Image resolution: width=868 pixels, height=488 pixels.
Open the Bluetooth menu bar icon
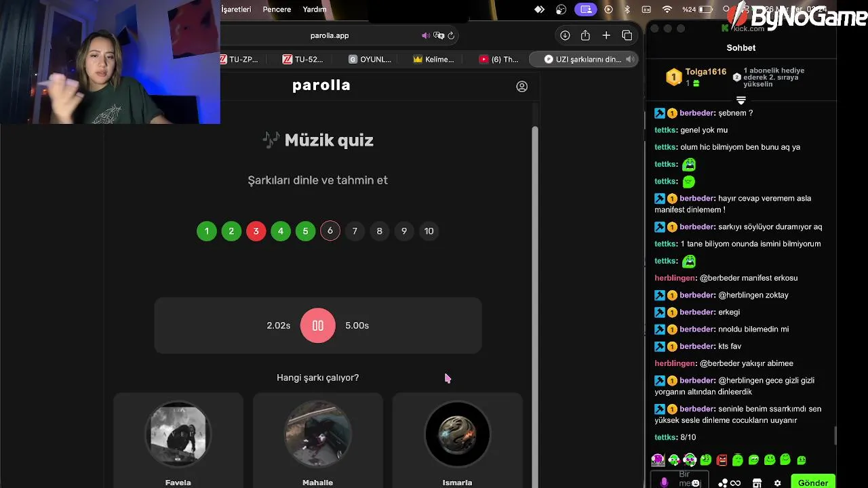627,9
